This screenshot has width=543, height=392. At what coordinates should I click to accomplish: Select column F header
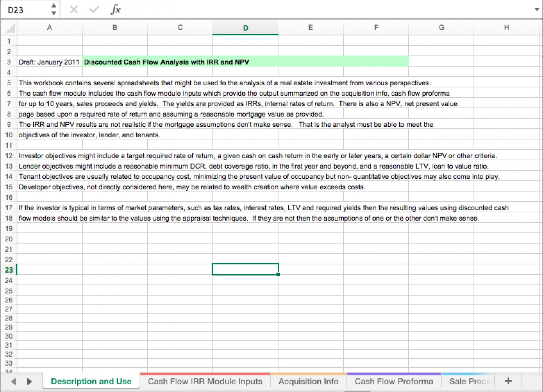pos(376,28)
